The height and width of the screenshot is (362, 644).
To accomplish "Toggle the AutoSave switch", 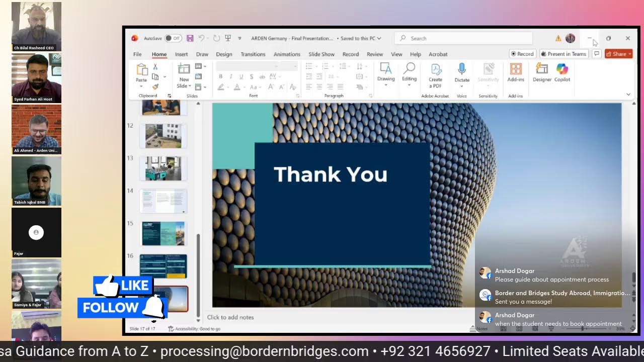I will (x=173, y=38).
